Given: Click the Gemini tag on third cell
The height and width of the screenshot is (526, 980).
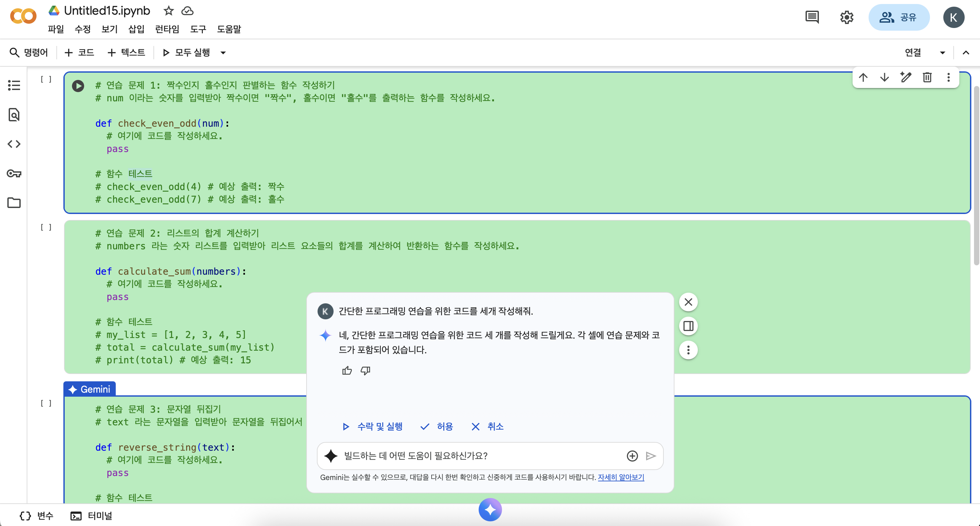Looking at the screenshot, I should point(89,389).
